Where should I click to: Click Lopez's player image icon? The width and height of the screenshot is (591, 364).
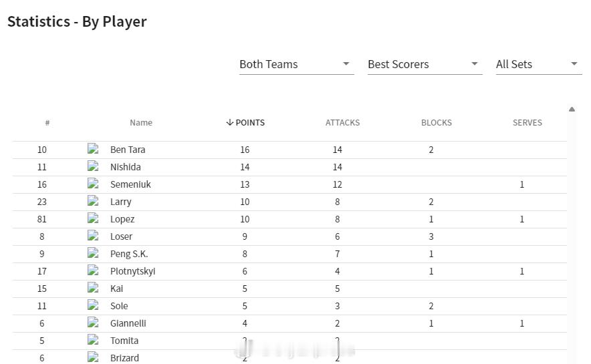click(x=93, y=218)
